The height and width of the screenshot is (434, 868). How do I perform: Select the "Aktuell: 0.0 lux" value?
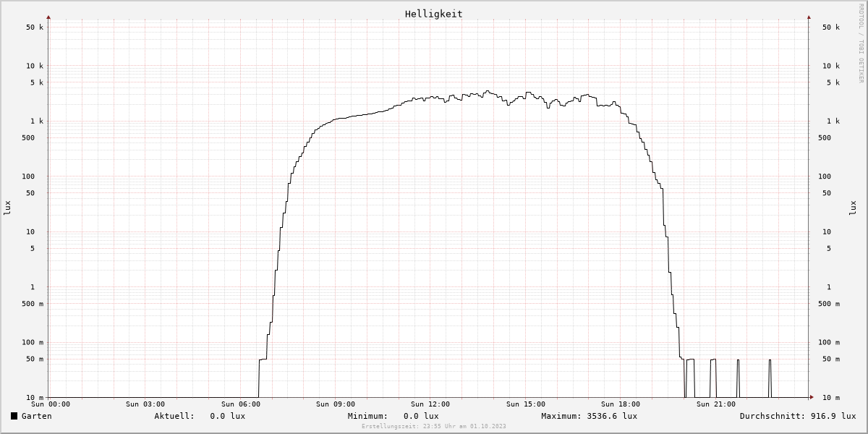[x=200, y=416]
